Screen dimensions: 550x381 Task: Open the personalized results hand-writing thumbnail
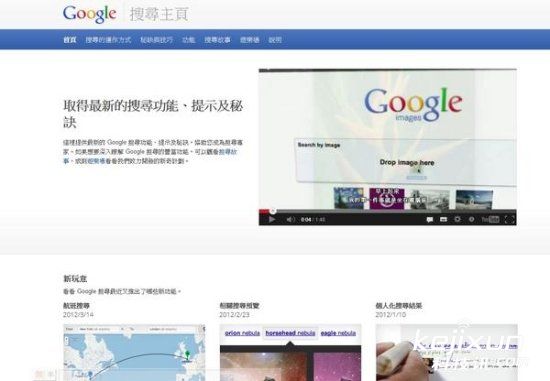[x=447, y=352]
